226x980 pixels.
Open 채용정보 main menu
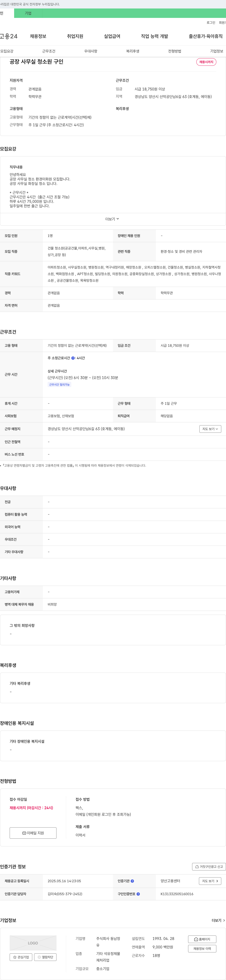pyautogui.click(x=38, y=37)
